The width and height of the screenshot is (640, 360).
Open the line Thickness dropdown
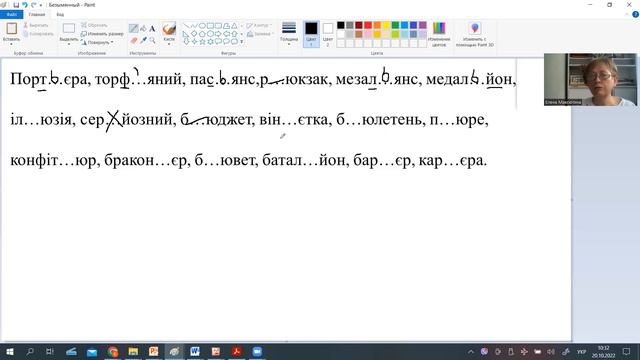[289, 34]
